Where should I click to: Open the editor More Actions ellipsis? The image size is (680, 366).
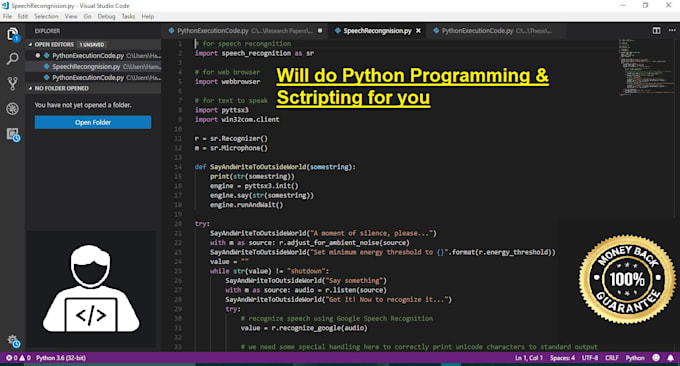pyautogui.click(x=672, y=30)
